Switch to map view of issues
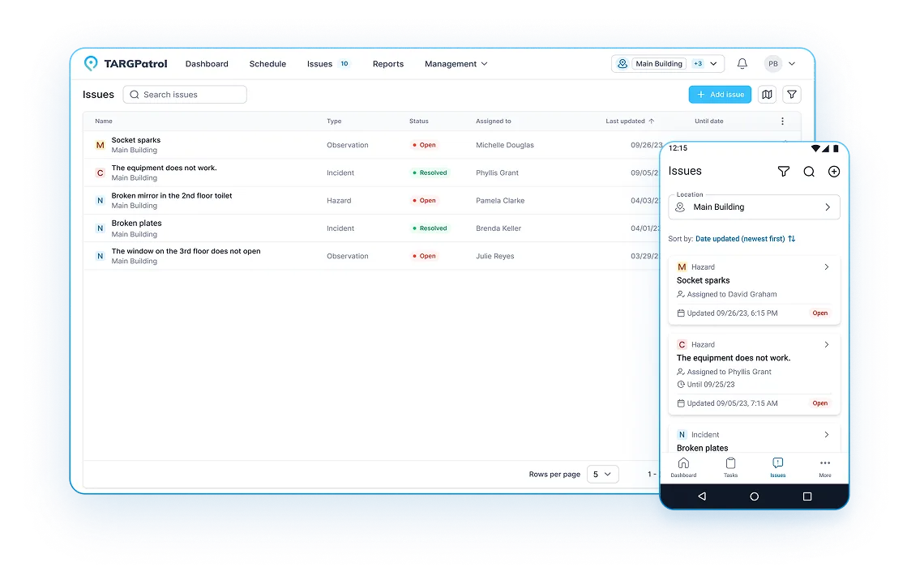The height and width of the screenshot is (588, 907). (767, 94)
